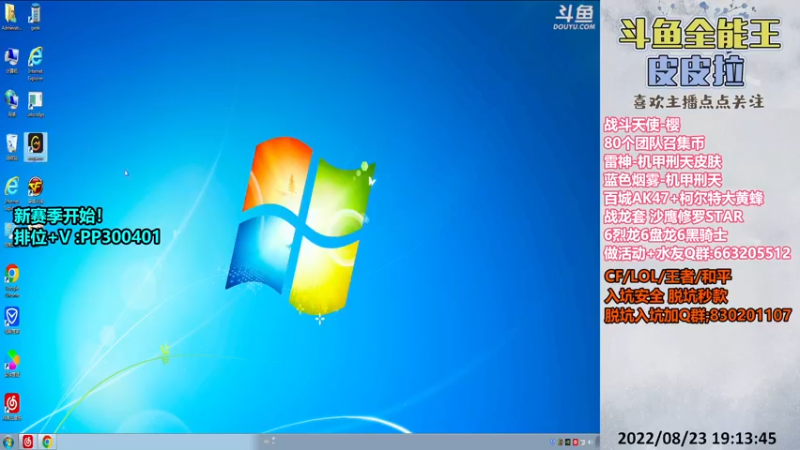The height and width of the screenshot is (450, 800).
Task: Open Google Chrome from the taskbar
Action: click(47, 442)
